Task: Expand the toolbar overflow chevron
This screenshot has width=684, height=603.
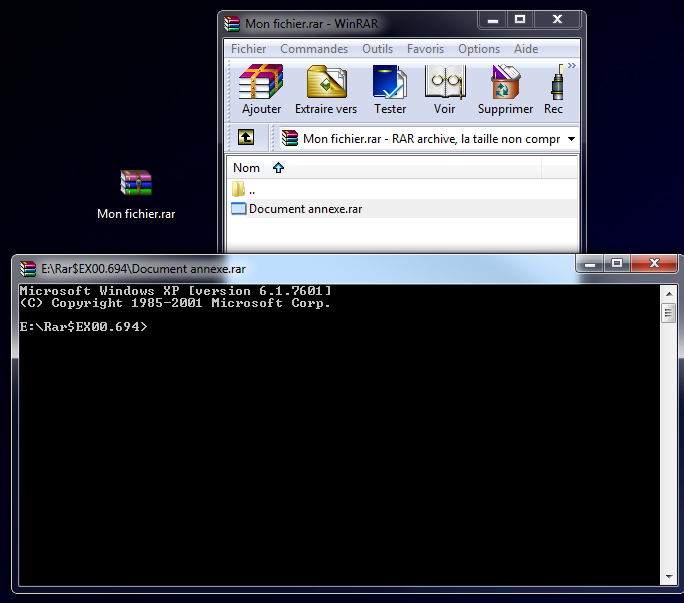Action: (x=572, y=66)
